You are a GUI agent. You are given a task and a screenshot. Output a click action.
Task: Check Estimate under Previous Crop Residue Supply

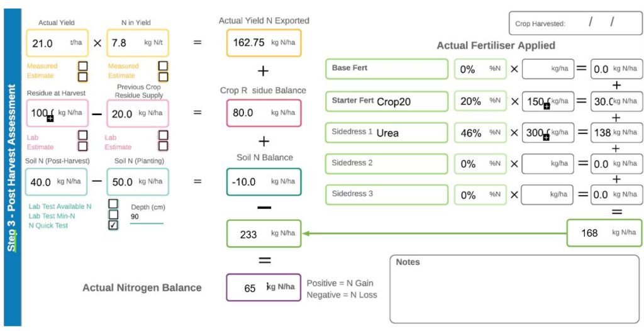point(163,146)
